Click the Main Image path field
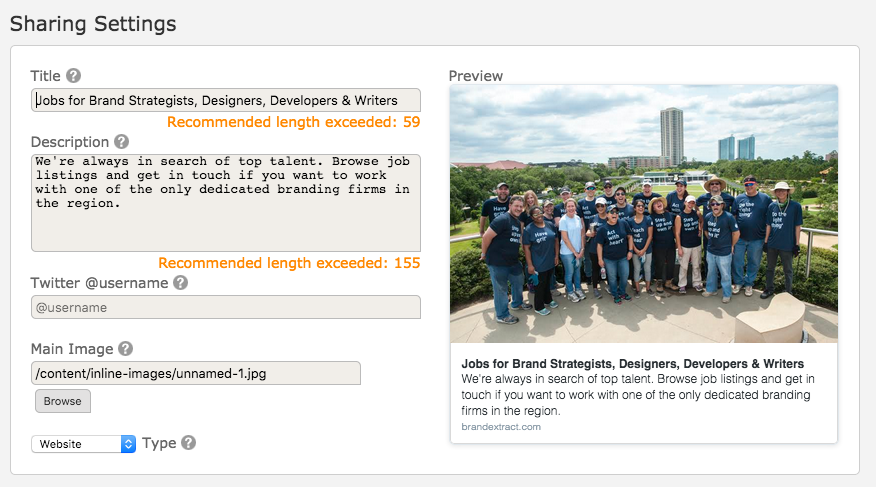This screenshot has height=487, width=876. tap(196, 373)
